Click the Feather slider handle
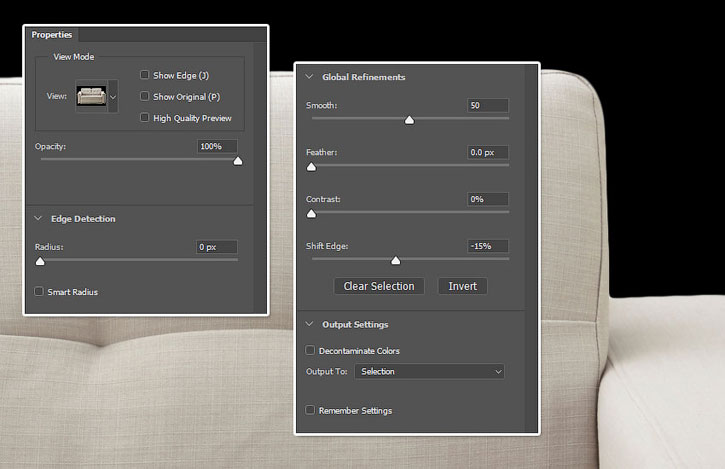The image size is (725, 469). coord(312,167)
